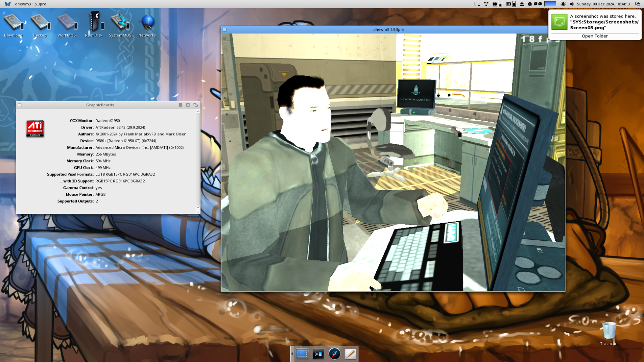Click the Mouse Pointer ARGB value
Image resolution: width=644 pixels, height=362 pixels.
[100, 194]
